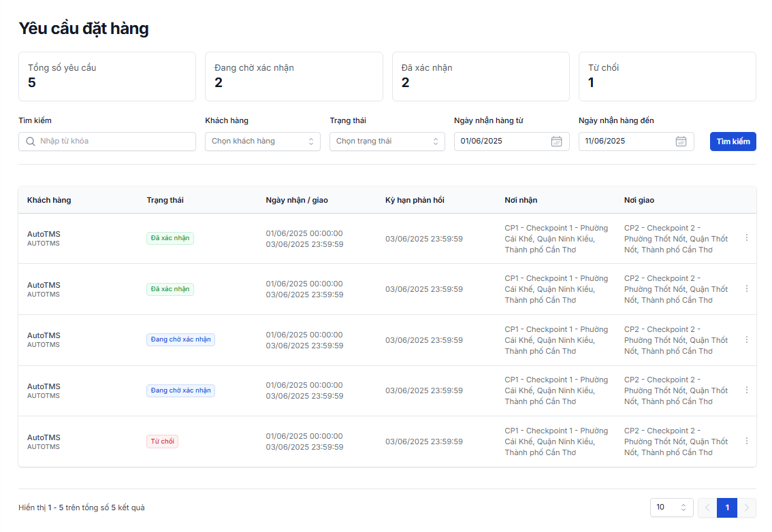Open the page size dropdown showing 10
Image resolution: width=772 pixels, height=532 pixels.
tap(671, 508)
